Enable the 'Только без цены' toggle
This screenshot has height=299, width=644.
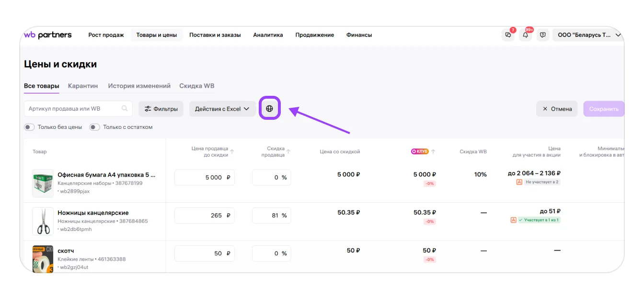[30, 127]
